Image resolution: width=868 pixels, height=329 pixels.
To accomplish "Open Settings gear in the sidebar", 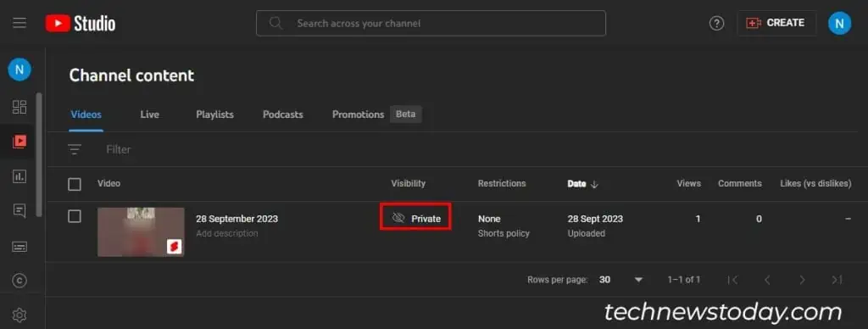I will [x=19, y=315].
